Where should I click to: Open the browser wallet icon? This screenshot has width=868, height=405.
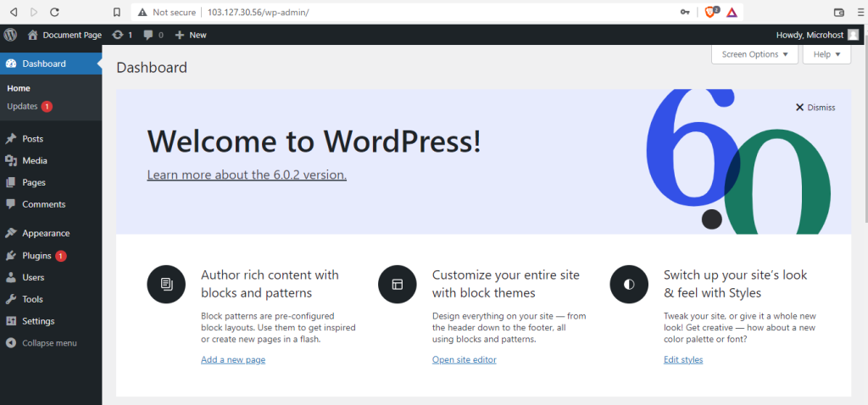pos(839,12)
